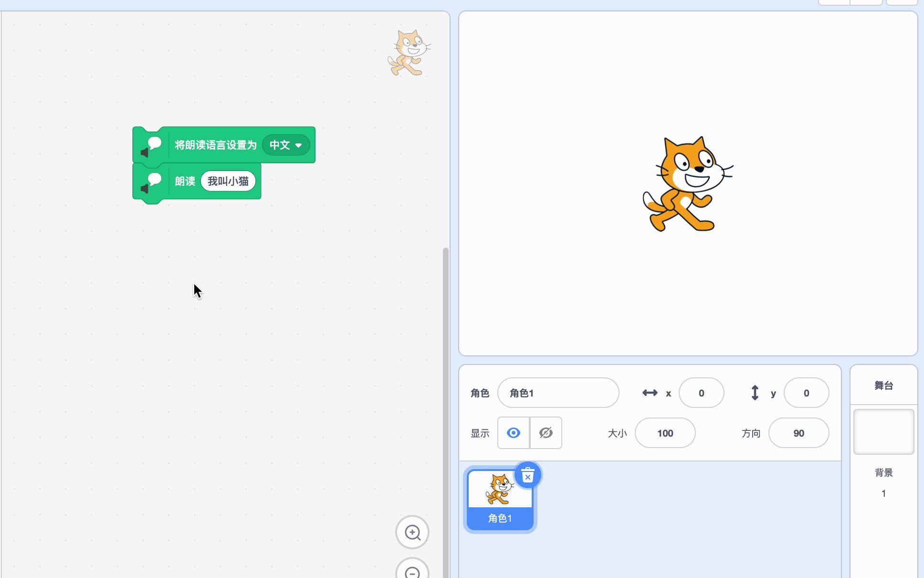Click the vertical y arrows icon

755,393
